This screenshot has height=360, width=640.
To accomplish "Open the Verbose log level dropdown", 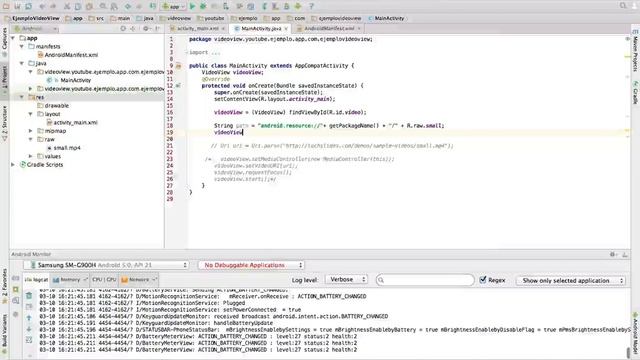I will pyautogui.click(x=346, y=280).
